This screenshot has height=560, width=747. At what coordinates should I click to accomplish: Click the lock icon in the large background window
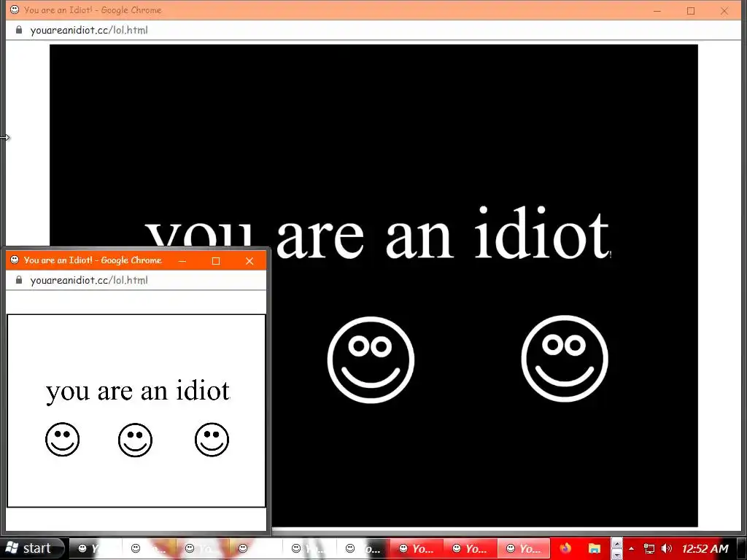19,30
